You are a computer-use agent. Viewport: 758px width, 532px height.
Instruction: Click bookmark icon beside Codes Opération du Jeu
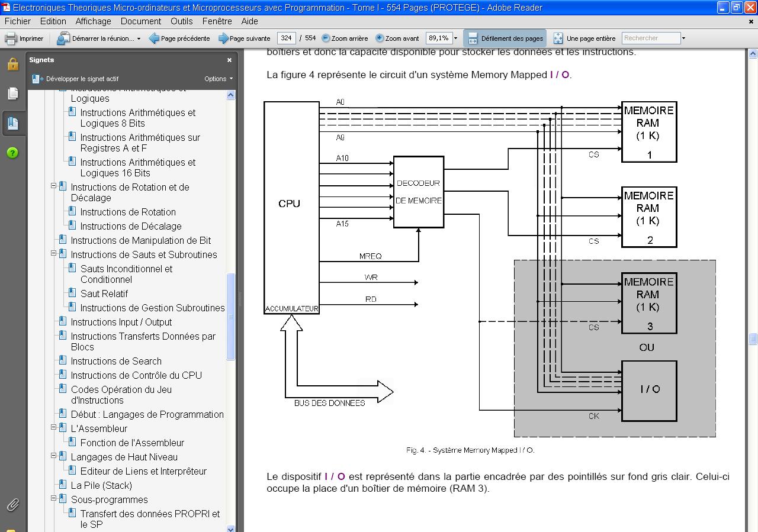(63, 389)
